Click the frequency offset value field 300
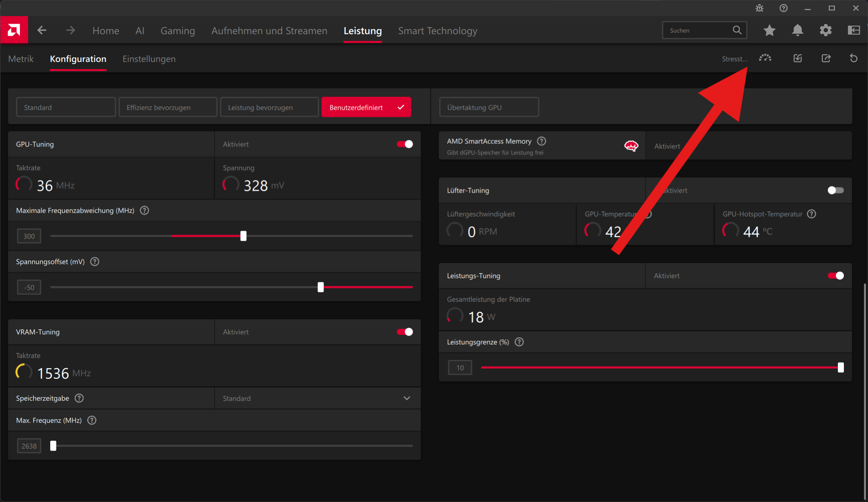 [29, 236]
